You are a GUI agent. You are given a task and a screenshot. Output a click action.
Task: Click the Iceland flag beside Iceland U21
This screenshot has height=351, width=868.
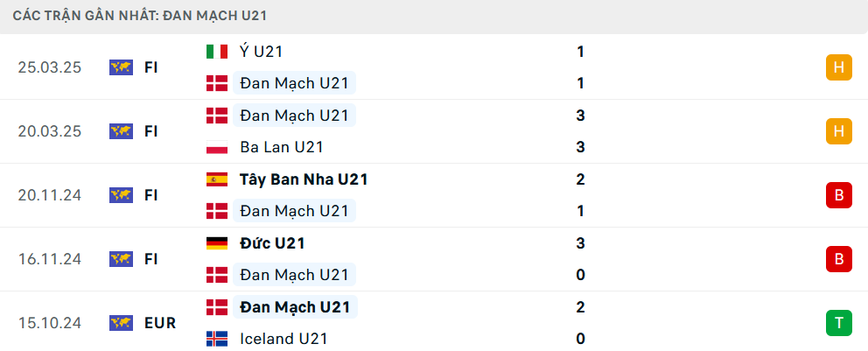(x=217, y=339)
